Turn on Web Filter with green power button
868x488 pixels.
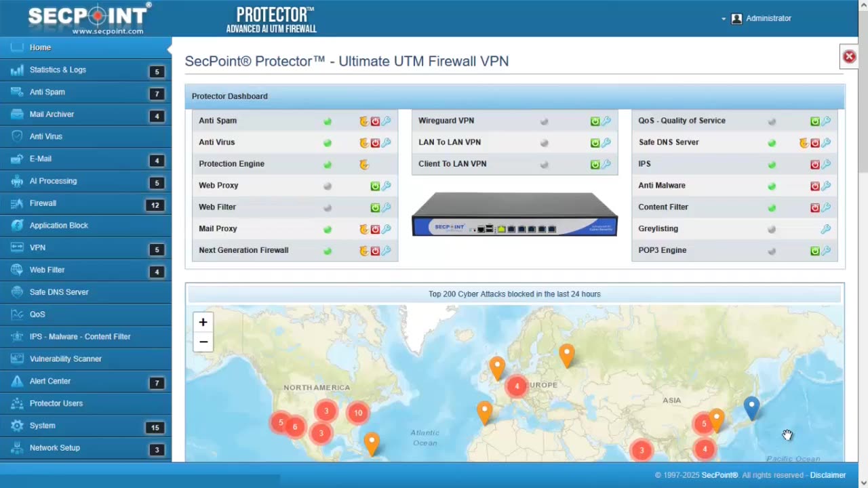pos(375,208)
